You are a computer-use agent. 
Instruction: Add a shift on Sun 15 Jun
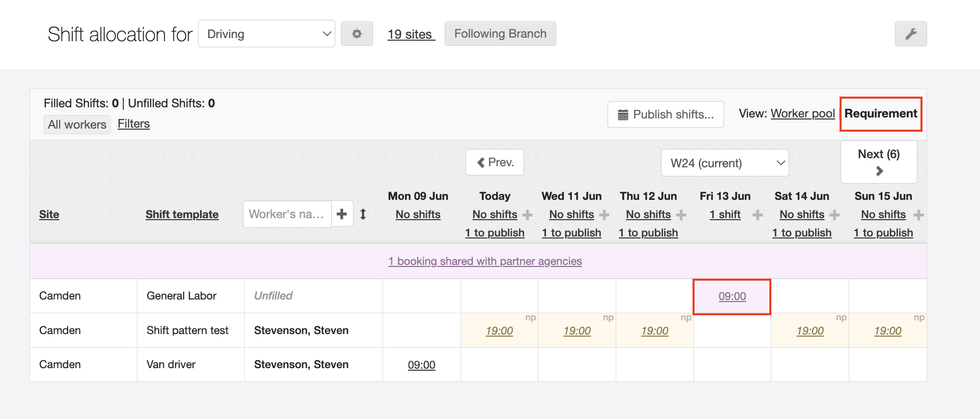pyautogui.click(x=918, y=215)
